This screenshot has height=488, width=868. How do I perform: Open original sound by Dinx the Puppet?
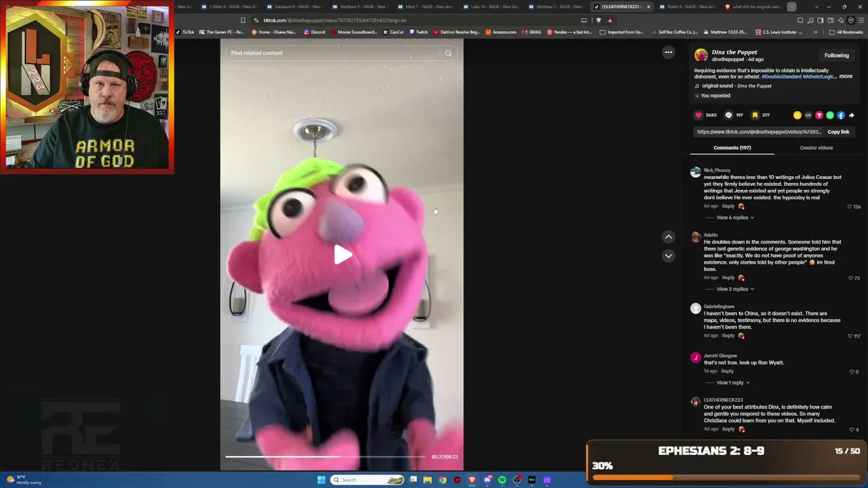pos(736,86)
